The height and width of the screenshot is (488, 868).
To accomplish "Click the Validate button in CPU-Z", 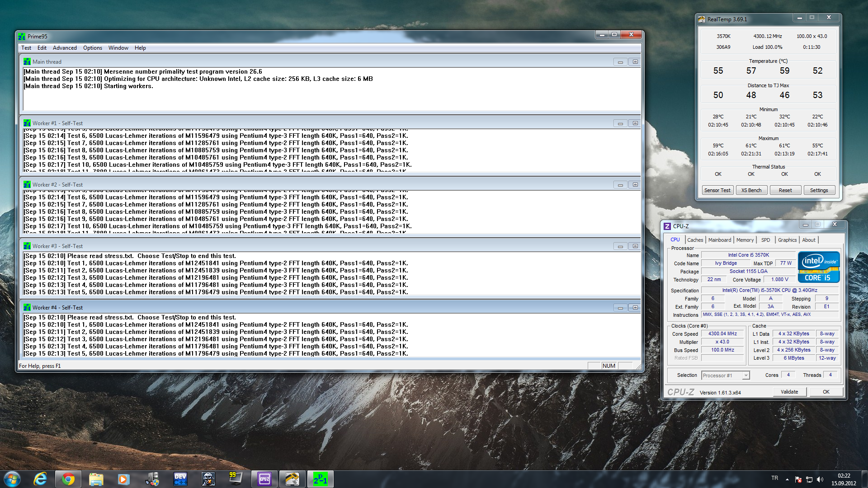I will click(x=789, y=392).
